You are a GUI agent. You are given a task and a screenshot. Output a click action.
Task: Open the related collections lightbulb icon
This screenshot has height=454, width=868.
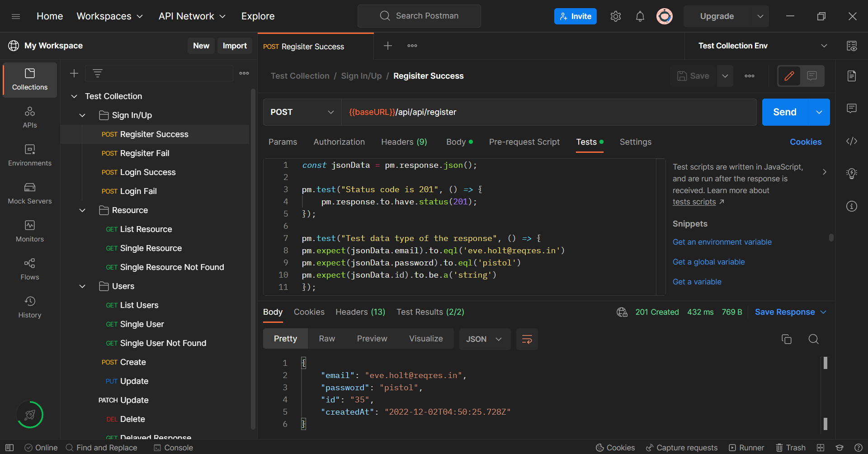(852, 174)
